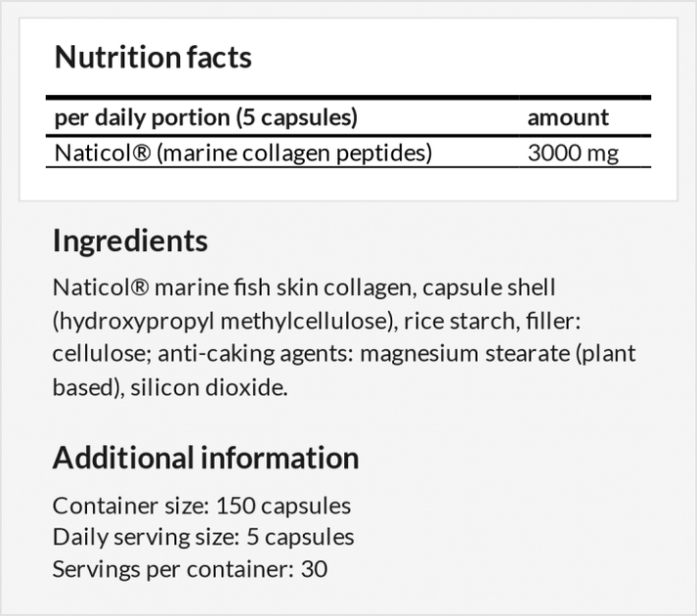Click the "Container size: 150 capsules" line
Screen dimensions: 697x616
(x=201, y=506)
